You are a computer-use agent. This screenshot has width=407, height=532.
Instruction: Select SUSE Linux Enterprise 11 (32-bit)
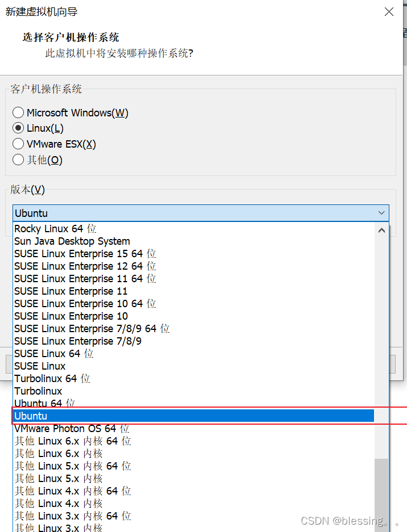click(x=194, y=291)
